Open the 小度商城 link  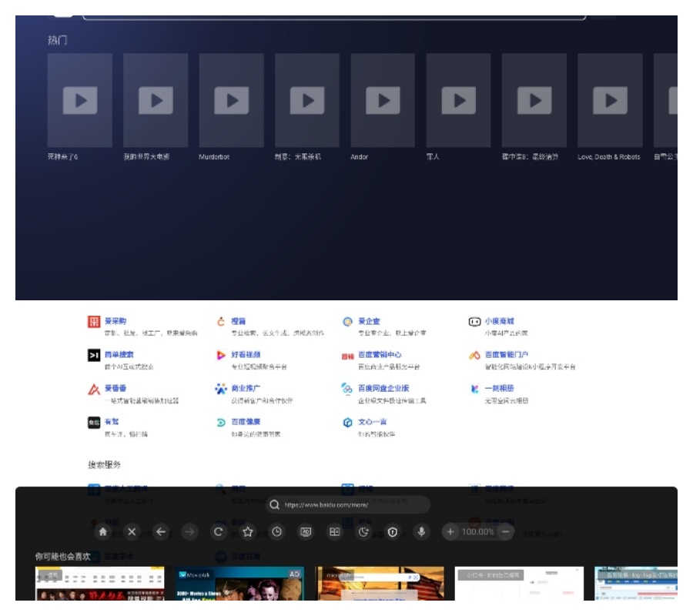pos(500,321)
